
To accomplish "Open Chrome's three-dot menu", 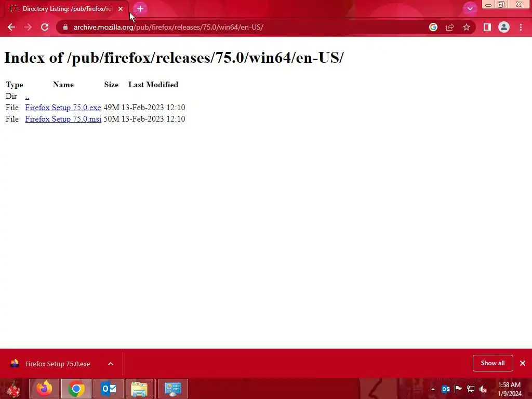I will click(521, 27).
